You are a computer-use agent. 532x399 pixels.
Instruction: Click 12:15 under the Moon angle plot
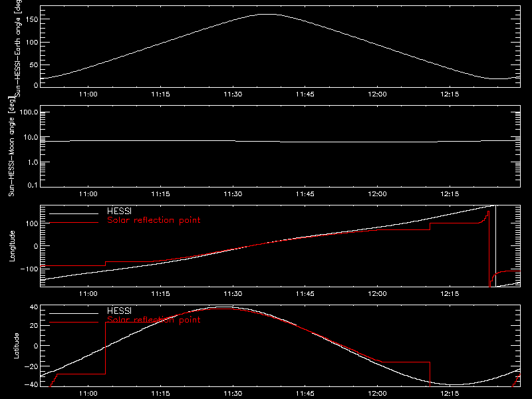pos(450,194)
